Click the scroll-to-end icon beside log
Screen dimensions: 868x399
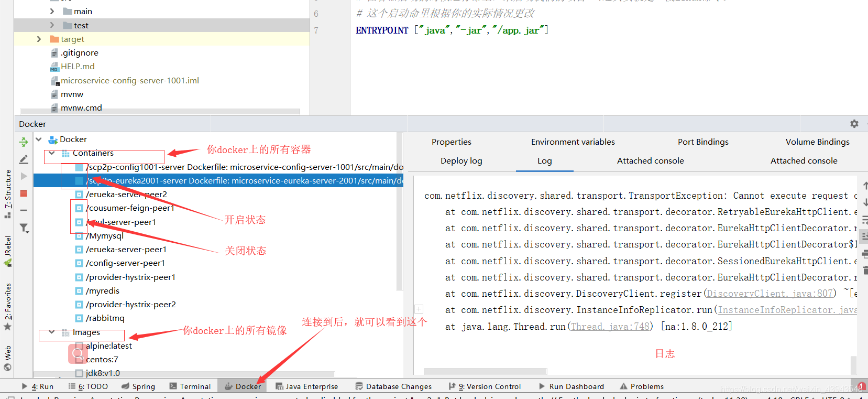click(x=864, y=236)
